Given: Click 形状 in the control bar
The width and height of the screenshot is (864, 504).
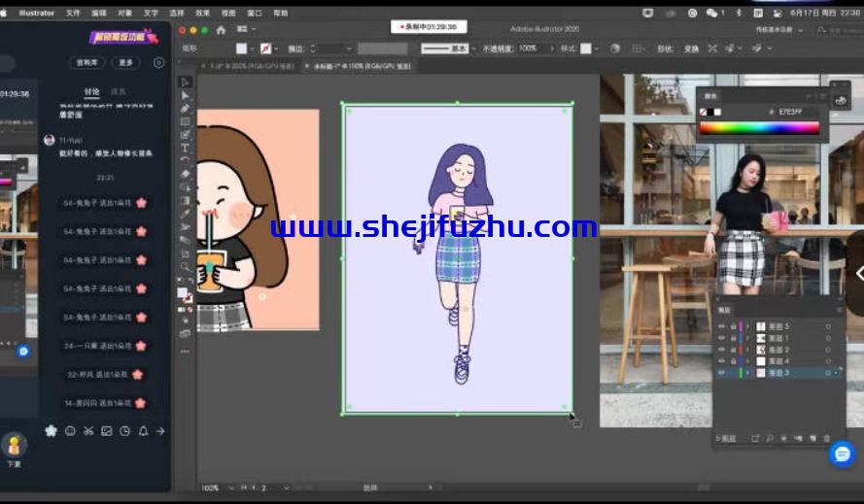Looking at the screenshot, I should click(665, 49).
